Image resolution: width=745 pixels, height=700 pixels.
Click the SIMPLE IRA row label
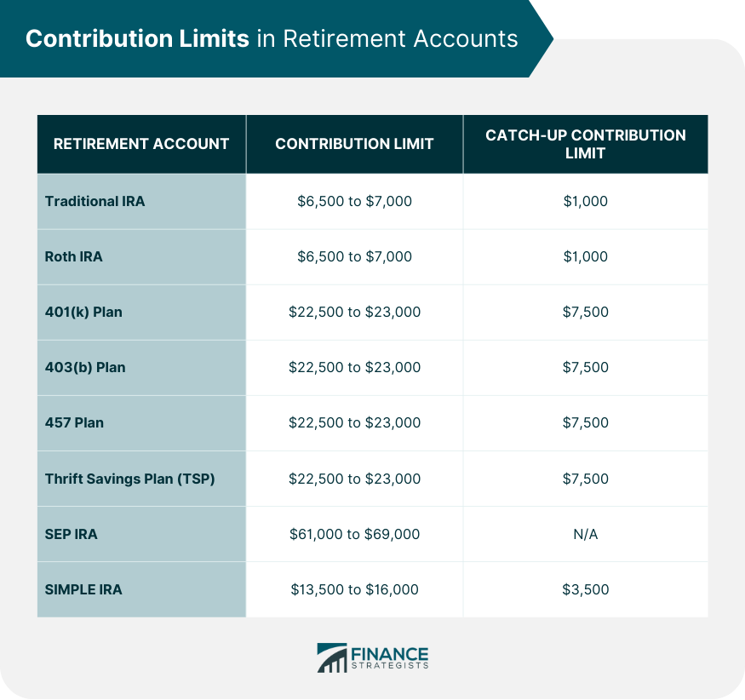pos(83,589)
